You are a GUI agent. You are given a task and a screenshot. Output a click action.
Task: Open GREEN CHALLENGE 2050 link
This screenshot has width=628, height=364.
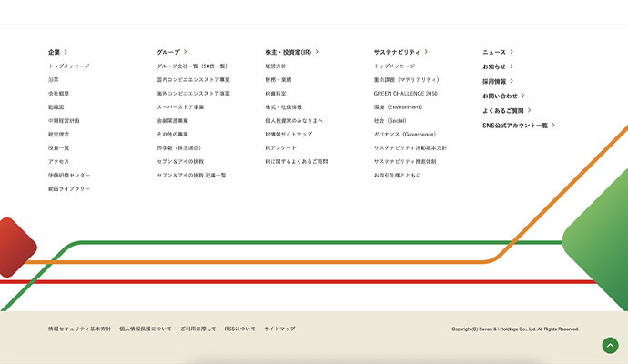click(x=405, y=93)
